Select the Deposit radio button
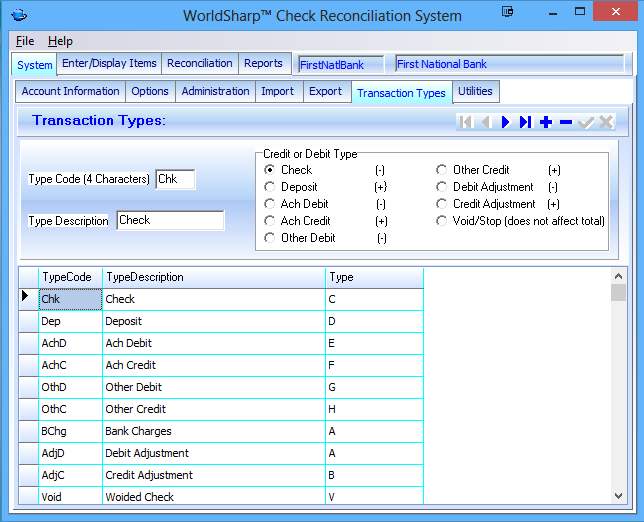644x522 pixels. 269,187
